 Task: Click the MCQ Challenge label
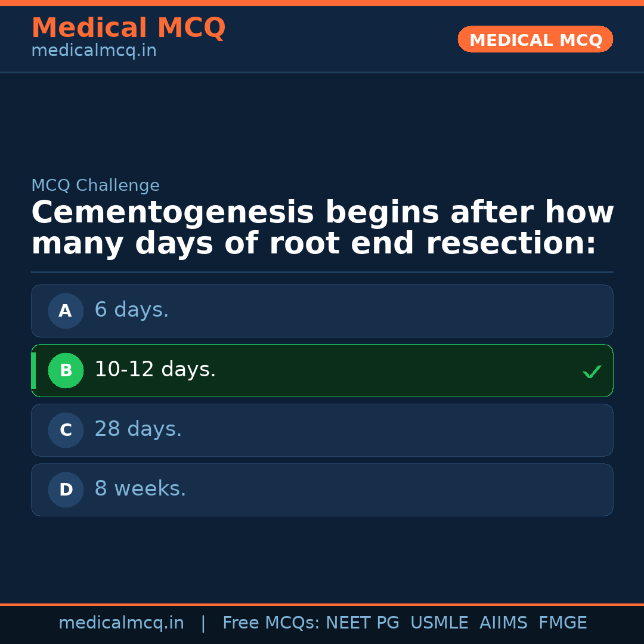click(x=95, y=185)
